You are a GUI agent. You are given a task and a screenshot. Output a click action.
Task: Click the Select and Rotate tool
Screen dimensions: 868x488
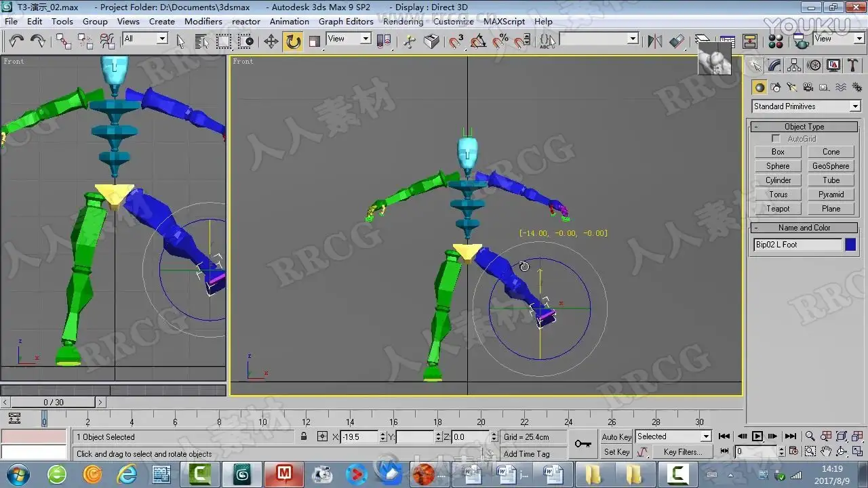(293, 41)
